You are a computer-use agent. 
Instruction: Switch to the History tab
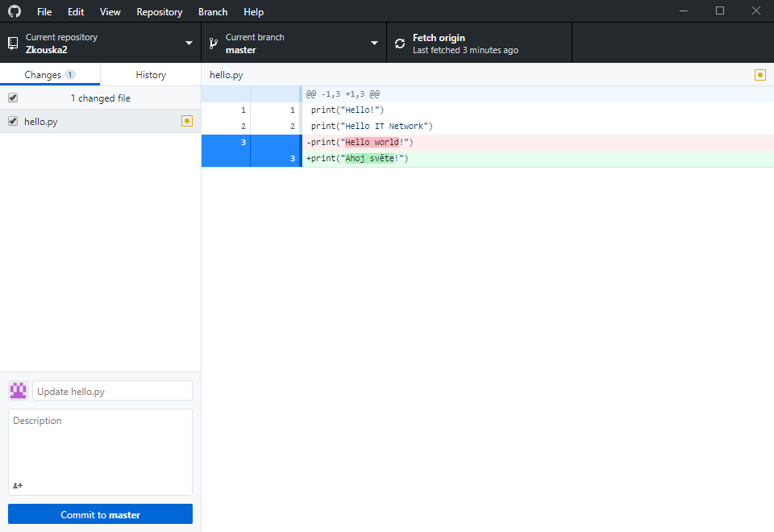click(x=150, y=73)
